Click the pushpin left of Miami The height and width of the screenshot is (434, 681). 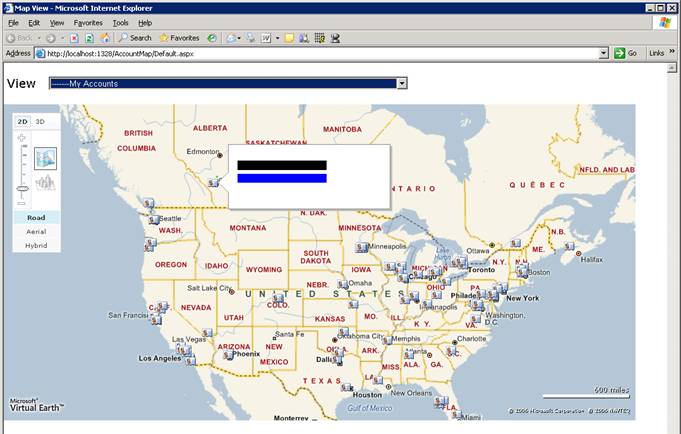pos(456,414)
